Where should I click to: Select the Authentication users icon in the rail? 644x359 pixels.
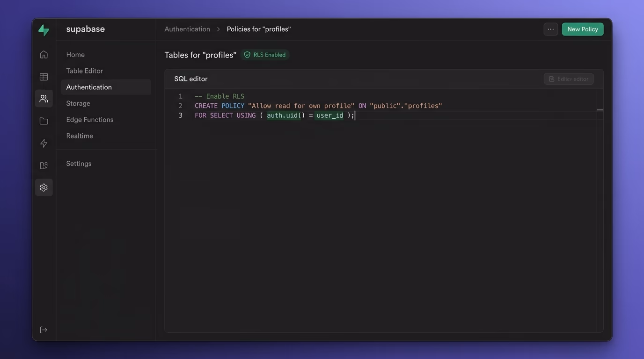44,99
